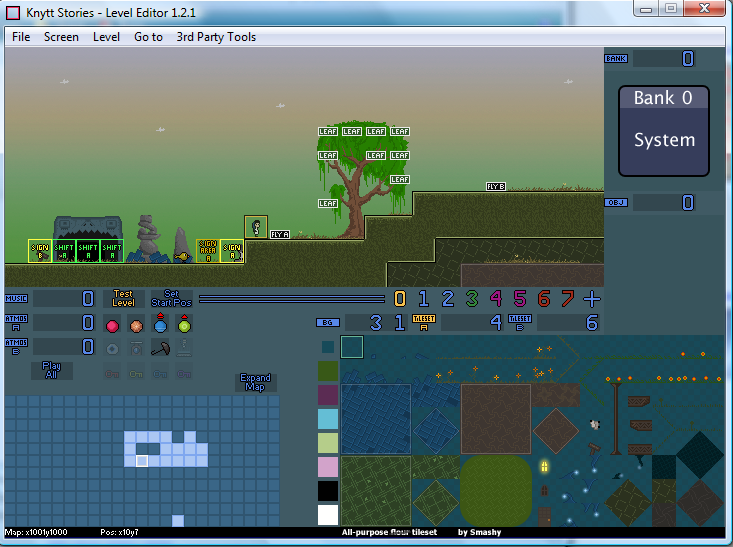Click the Music number field

tap(64, 298)
